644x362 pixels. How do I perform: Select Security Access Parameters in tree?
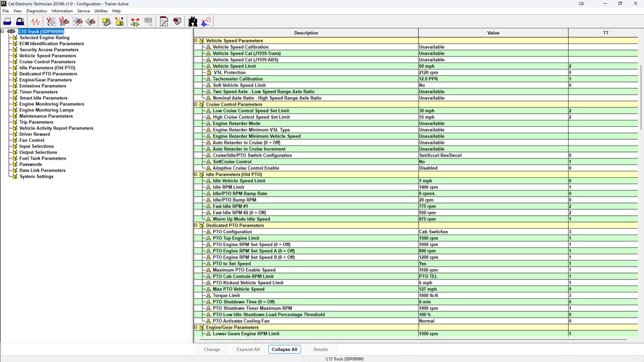[x=49, y=50]
